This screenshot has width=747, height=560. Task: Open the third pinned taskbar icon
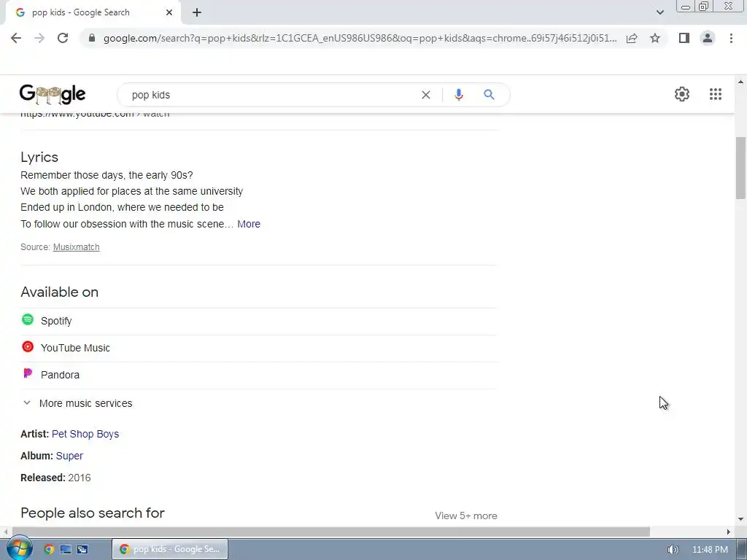click(82, 549)
